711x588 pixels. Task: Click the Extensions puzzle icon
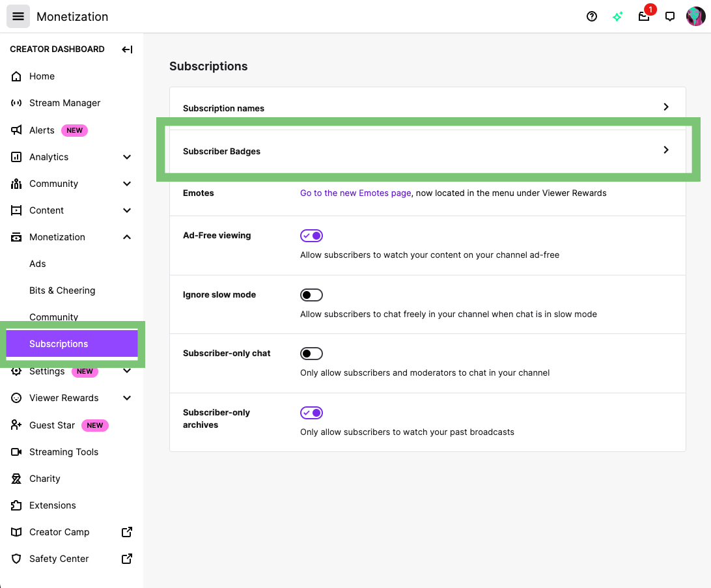[x=16, y=505]
